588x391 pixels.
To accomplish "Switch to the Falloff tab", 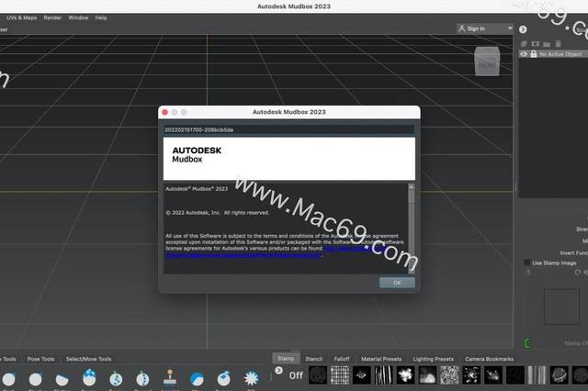I will pyautogui.click(x=342, y=359).
